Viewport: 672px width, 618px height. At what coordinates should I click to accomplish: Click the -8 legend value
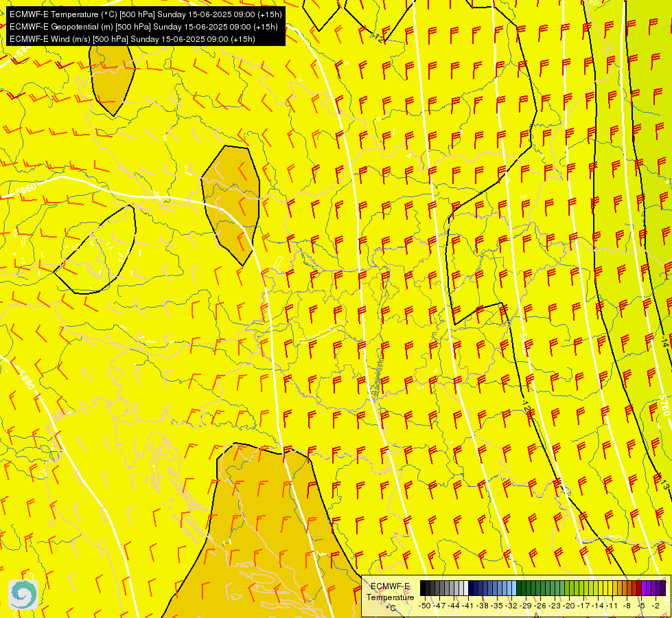point(627,606)
